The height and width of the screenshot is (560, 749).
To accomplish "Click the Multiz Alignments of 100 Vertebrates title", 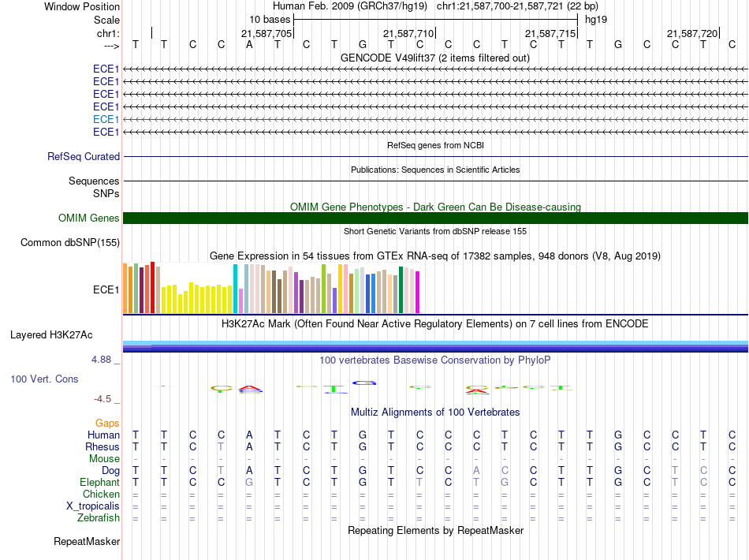I will click(x=435, y=413).
